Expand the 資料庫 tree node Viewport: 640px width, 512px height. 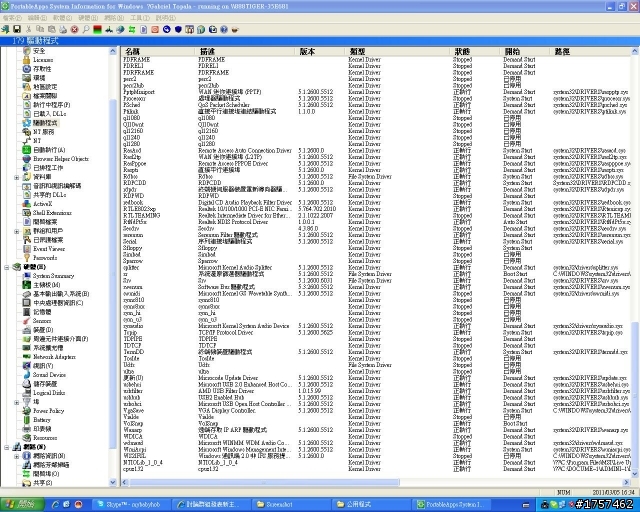[x=16, y=177]
